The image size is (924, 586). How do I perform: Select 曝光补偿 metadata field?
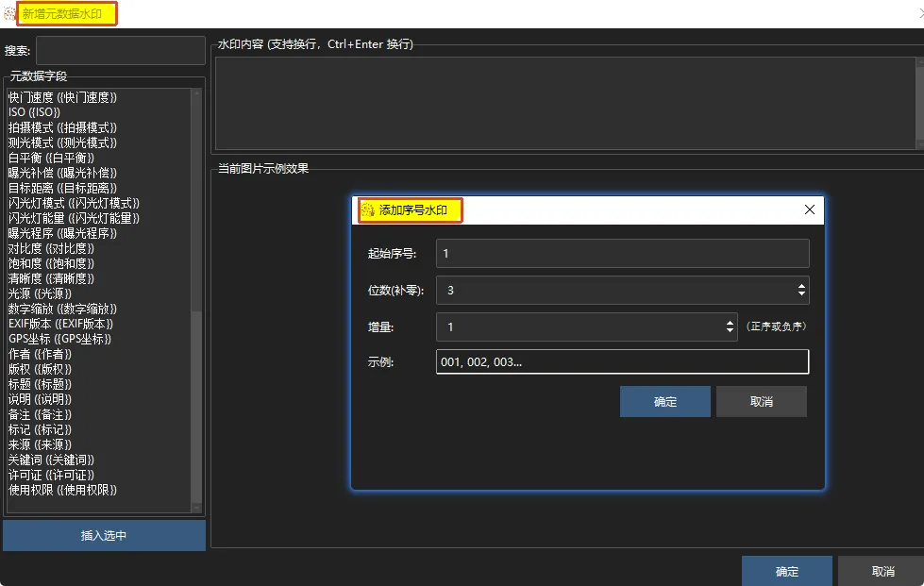[62, 173]
